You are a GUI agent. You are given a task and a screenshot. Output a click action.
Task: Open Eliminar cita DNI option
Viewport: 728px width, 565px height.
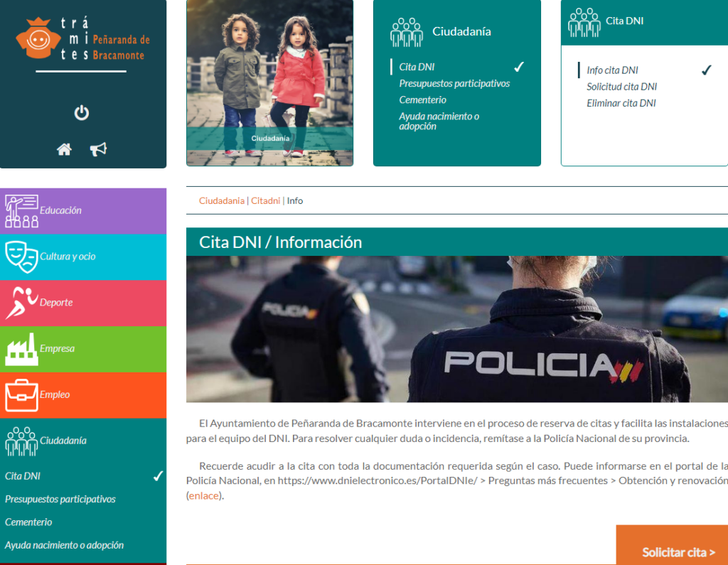click(x=621, y=103)
